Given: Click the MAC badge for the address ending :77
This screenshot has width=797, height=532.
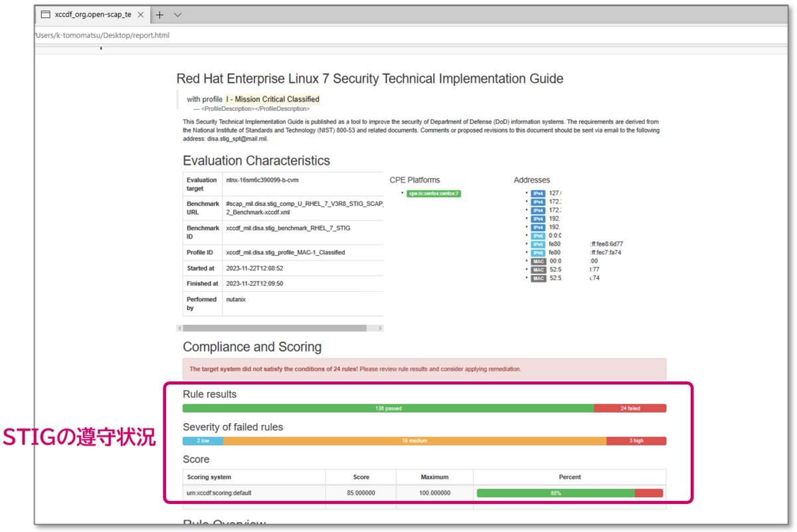Looking at the screenshot, I should 539,270.
